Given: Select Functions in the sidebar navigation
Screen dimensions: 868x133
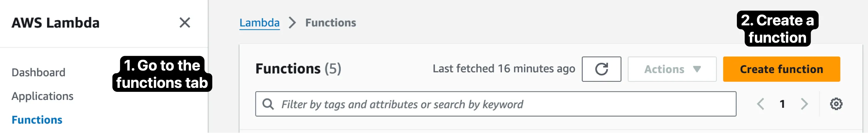Looking at the screenshot, I should click(37, 120).
